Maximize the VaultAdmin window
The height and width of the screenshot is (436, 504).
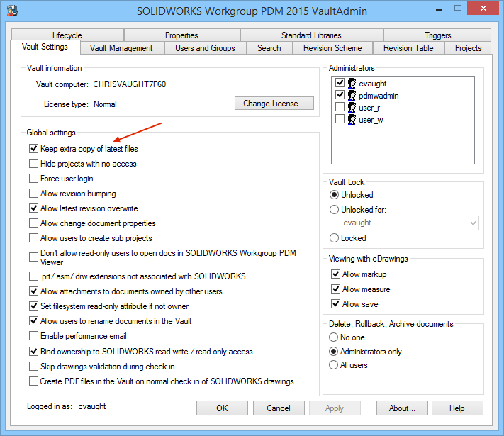pyautogui.click(x=458, y=9)
